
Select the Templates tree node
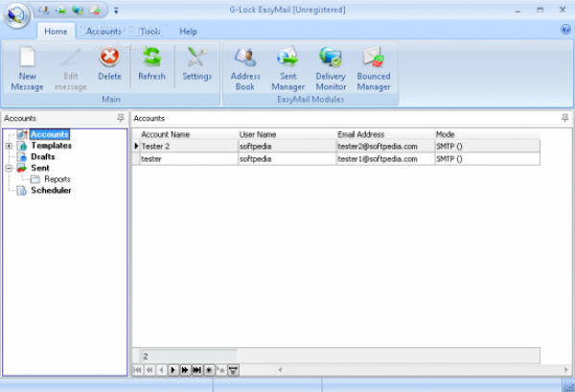coord(52,146)
